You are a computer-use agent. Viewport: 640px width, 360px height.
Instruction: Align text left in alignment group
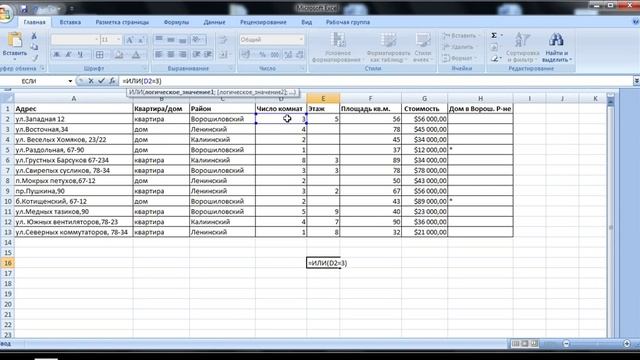tap(159, 54)
